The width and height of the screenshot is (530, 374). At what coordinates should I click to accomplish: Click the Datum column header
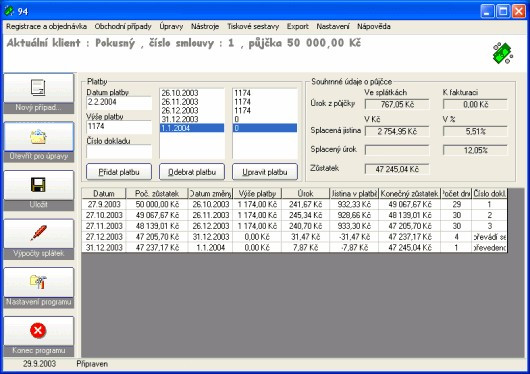click(x=104, y=193)
